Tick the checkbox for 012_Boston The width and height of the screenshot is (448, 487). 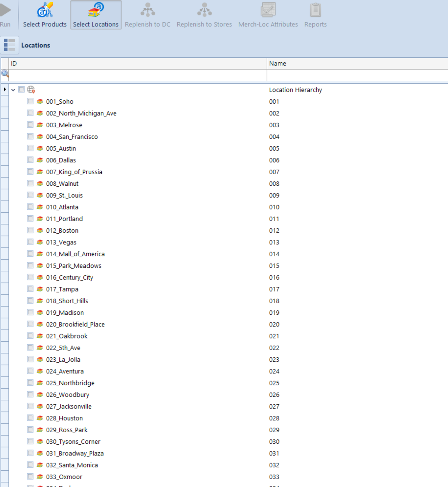[x=30, y=230]
